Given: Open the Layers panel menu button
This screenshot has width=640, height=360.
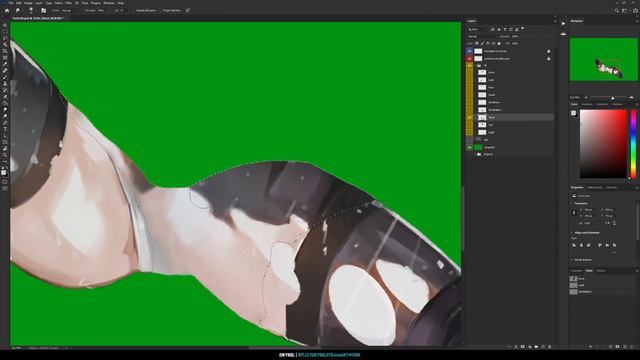Looking at the screenshot, I should point(555,21).
